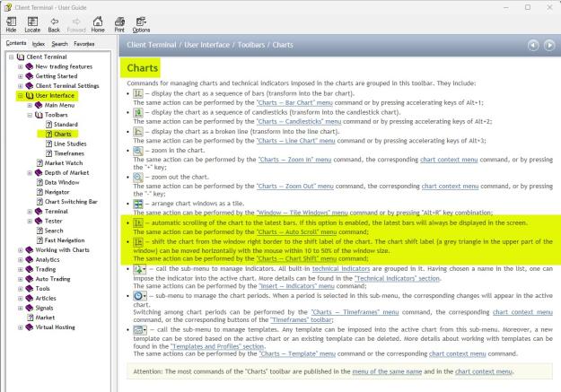Click Toolbars in the breadcrumb header

click(250, 45)
